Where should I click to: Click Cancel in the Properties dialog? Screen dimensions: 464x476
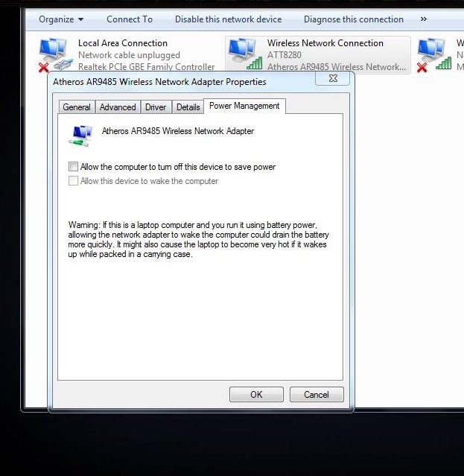click(x=317, y=394)
